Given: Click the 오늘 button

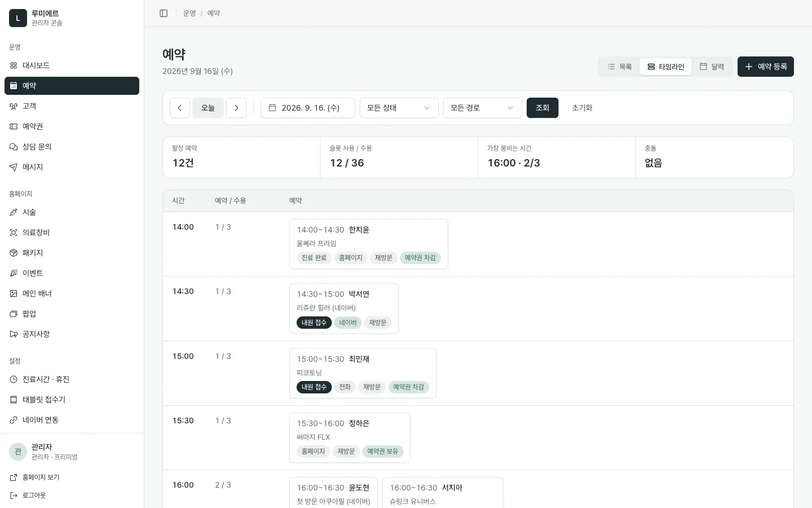Looking at the screenshot, I should pyautogui.click(x=208, y=108).
